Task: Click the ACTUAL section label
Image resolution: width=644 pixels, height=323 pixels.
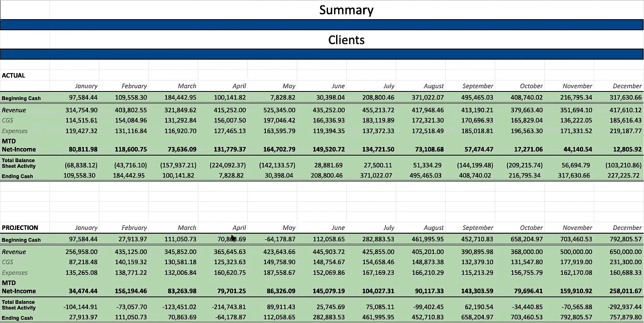Action: pyautogui.click(x=13, y=76)
